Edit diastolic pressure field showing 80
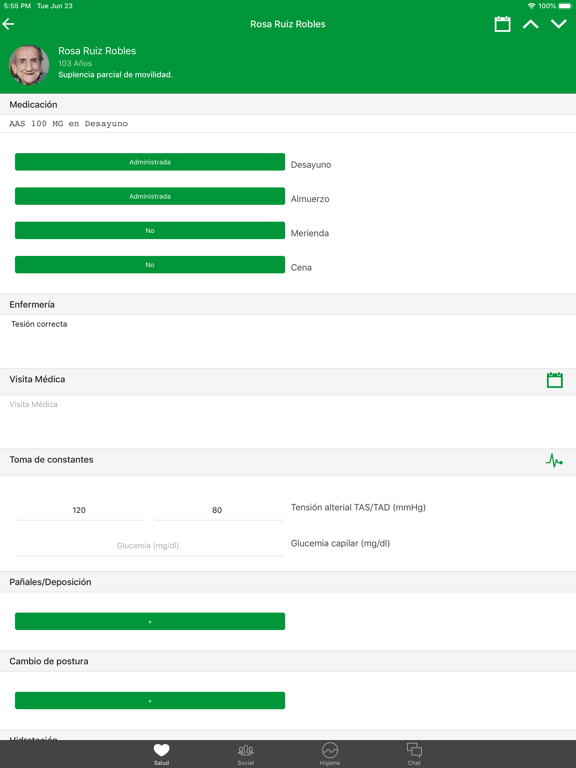This screenshot has height=768, width=576. coord(217,510)
